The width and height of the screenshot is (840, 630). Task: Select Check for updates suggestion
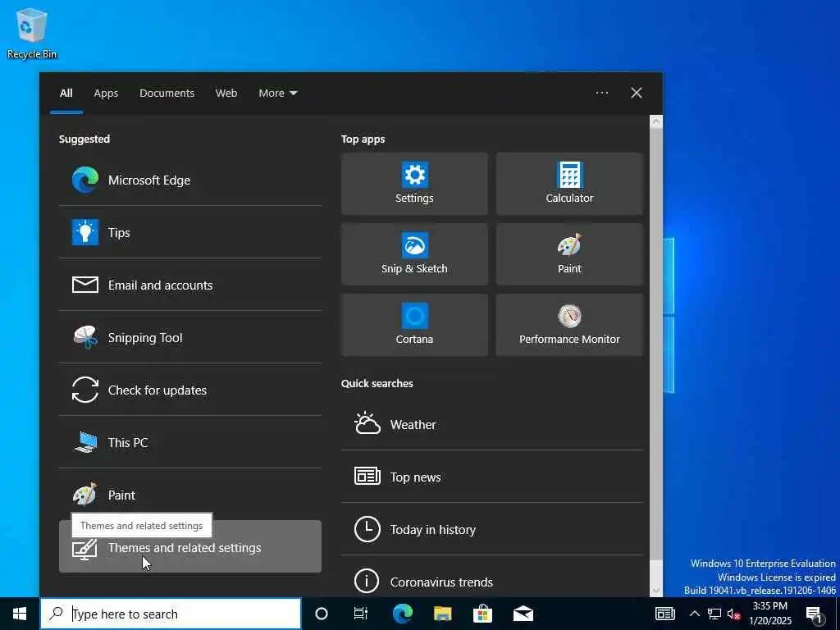[190, 390]
